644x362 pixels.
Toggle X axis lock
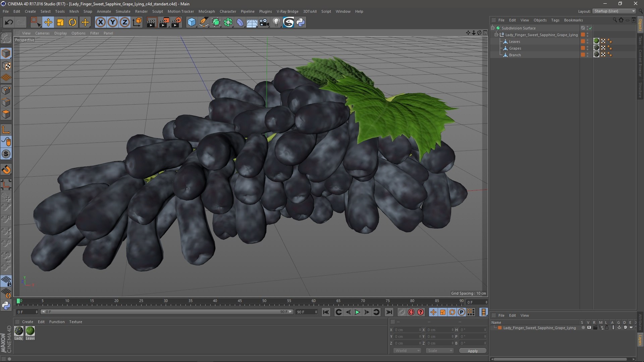point(100,22)
